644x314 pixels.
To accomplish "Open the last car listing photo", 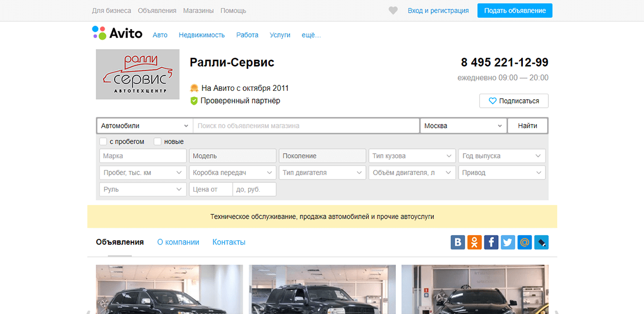I will pyautogui.click(x=475, y=289).
